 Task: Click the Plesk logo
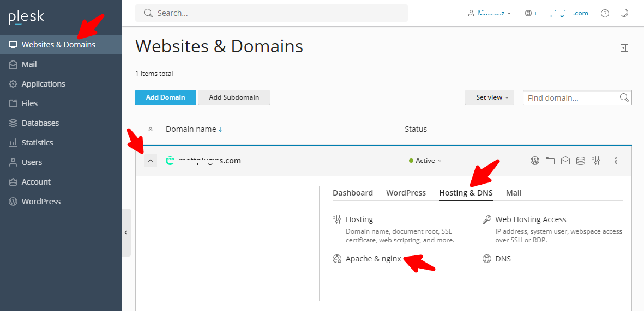pyautogui.click(x=26, y=17)
